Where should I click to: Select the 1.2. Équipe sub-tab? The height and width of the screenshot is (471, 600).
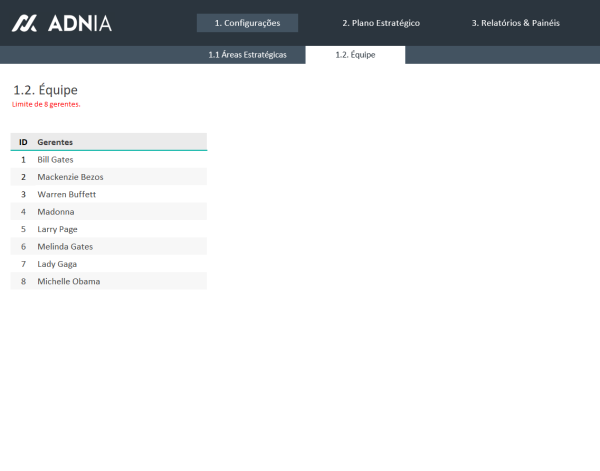tap(355, 55)
